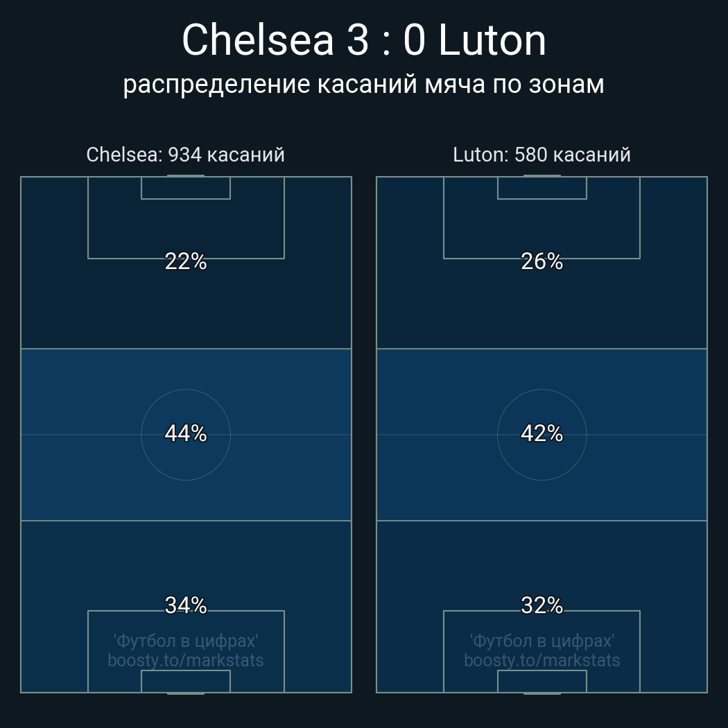The image size is (728, 728).
Task: Open boosty.to/markstats link on Luton pitch
Action: 541,660
